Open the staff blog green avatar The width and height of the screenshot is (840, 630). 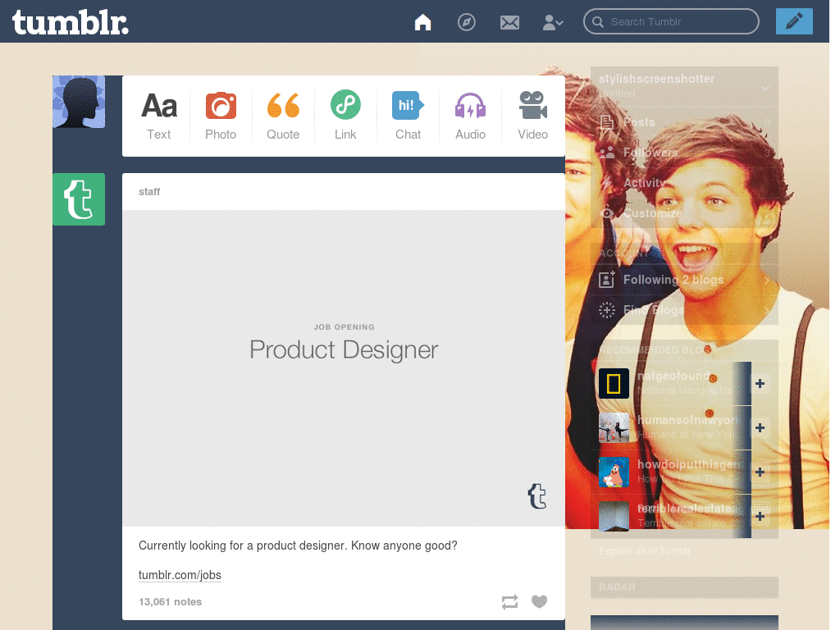coord(79,199)
